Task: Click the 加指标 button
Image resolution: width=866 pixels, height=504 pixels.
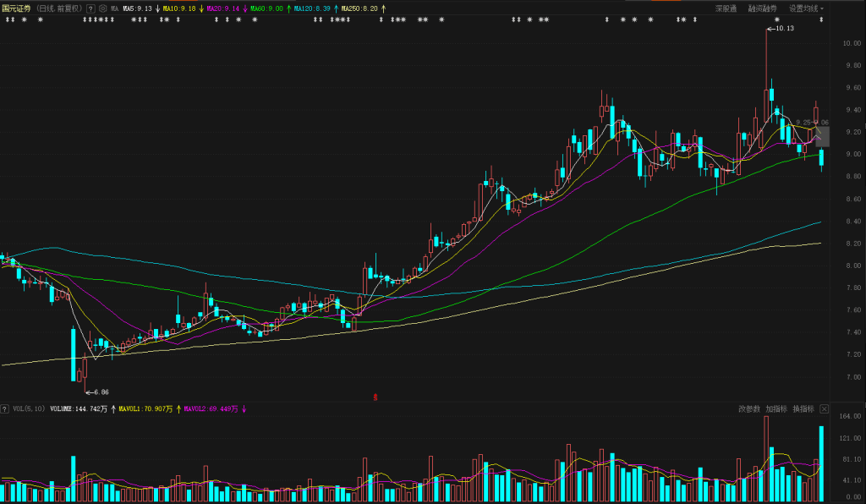Action: (x=776, y=408)
